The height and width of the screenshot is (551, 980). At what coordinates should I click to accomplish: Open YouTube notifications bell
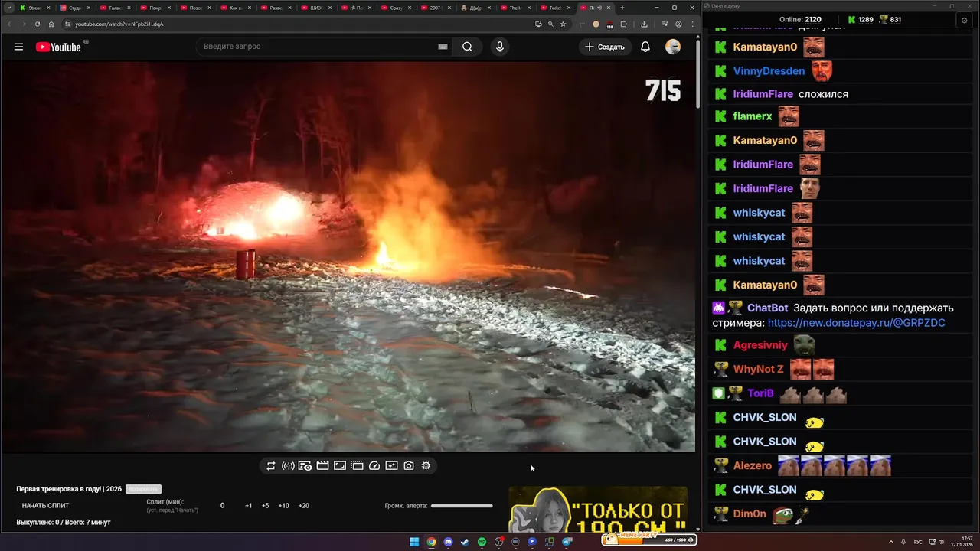point(645,47)
